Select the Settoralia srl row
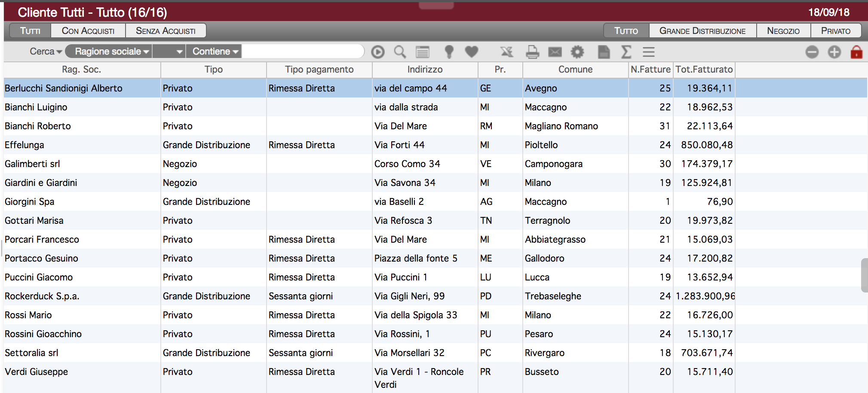Image resolution: width=868 pixels, height=393 pixels. pyautogui.click(x=436, y=353)
